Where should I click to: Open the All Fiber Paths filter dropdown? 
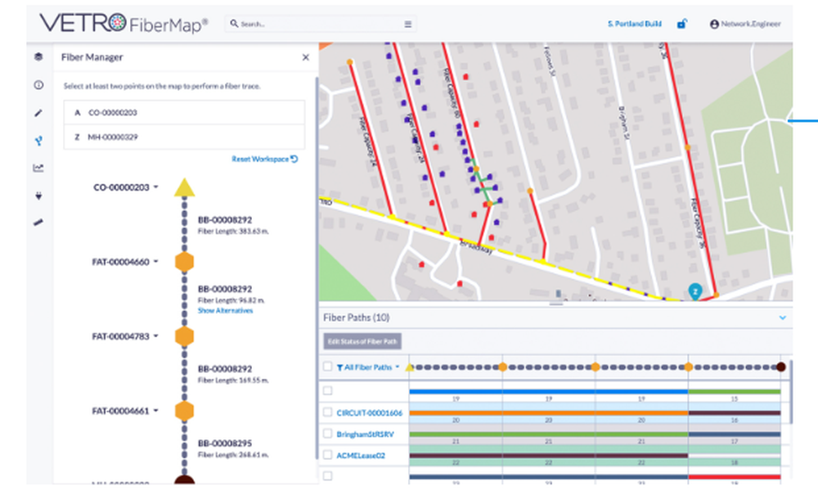(368, 367)
